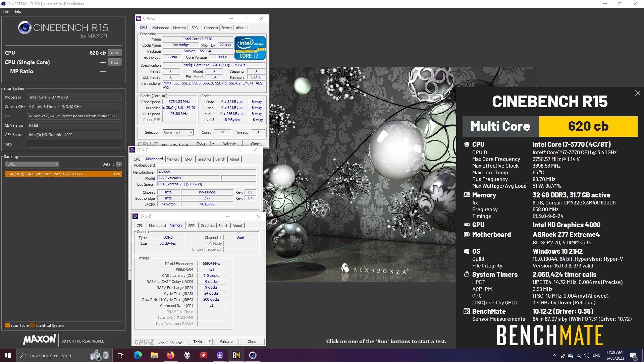Open the Cinebench Help menu
This screenshot has width=644, height=362.
pyautogui.click(x=17, y=11)
